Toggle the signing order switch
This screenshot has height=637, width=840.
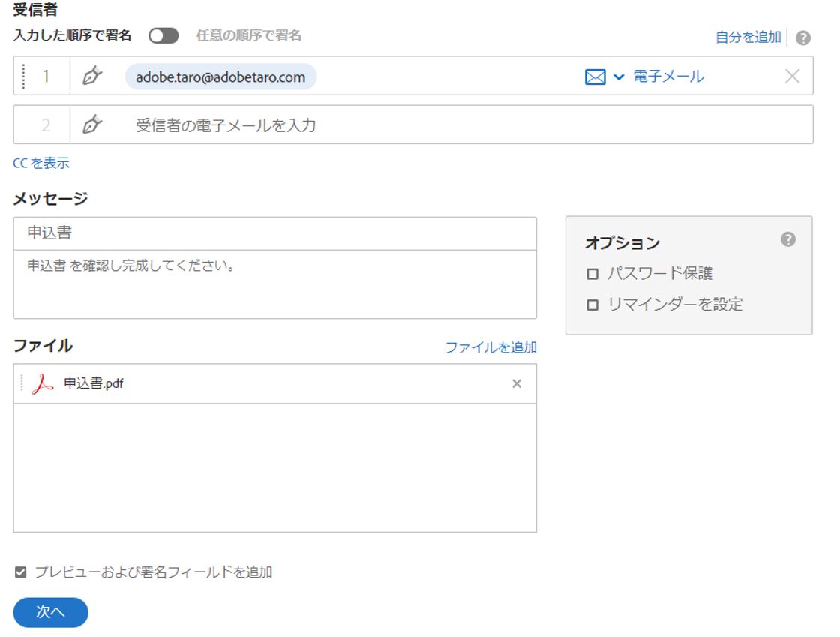(x=163, y=35)
